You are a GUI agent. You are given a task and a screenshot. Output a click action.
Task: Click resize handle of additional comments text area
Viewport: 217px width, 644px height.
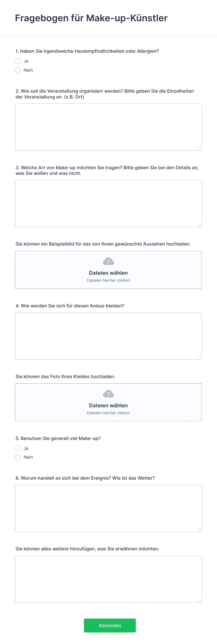199,600
